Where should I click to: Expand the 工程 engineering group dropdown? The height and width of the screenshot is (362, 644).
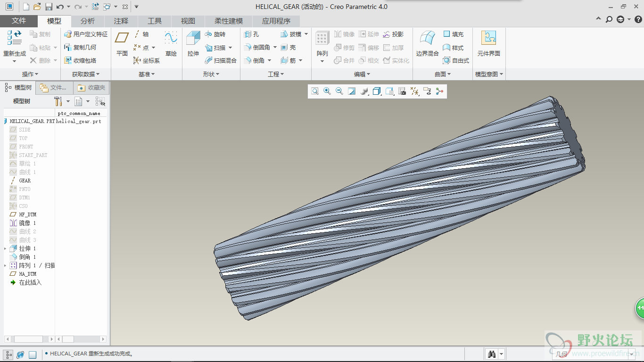[276, 74]
